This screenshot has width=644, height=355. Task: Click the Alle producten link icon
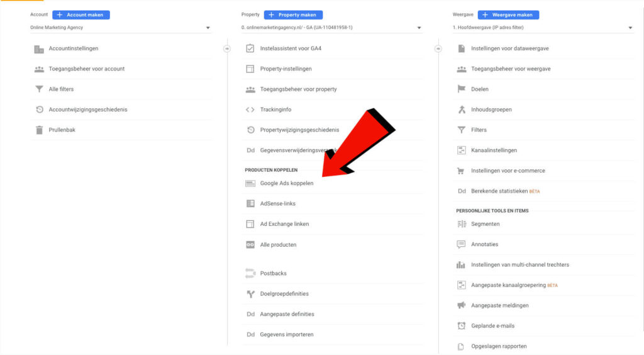click(250, 245)
